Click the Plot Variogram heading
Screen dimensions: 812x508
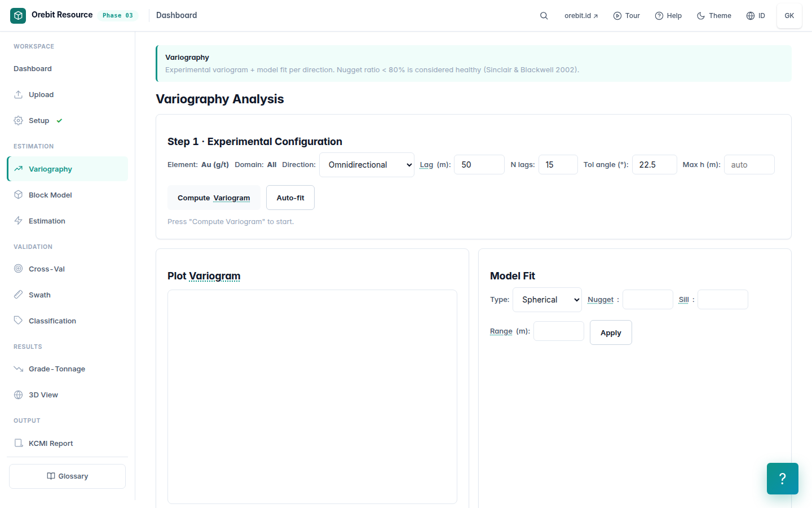204,276
